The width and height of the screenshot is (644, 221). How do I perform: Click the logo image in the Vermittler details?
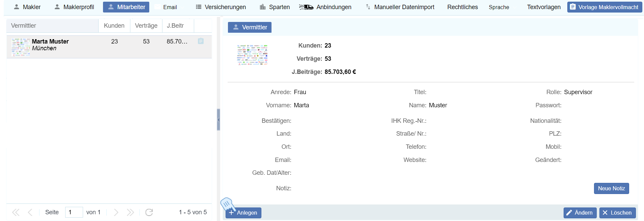pyautogui.click(x=252, y=55)
